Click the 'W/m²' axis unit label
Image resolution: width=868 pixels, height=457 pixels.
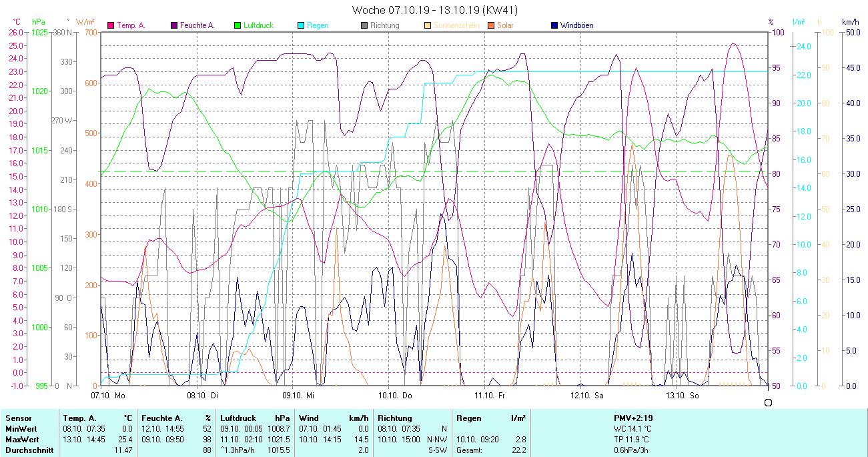tap(86, 22)
